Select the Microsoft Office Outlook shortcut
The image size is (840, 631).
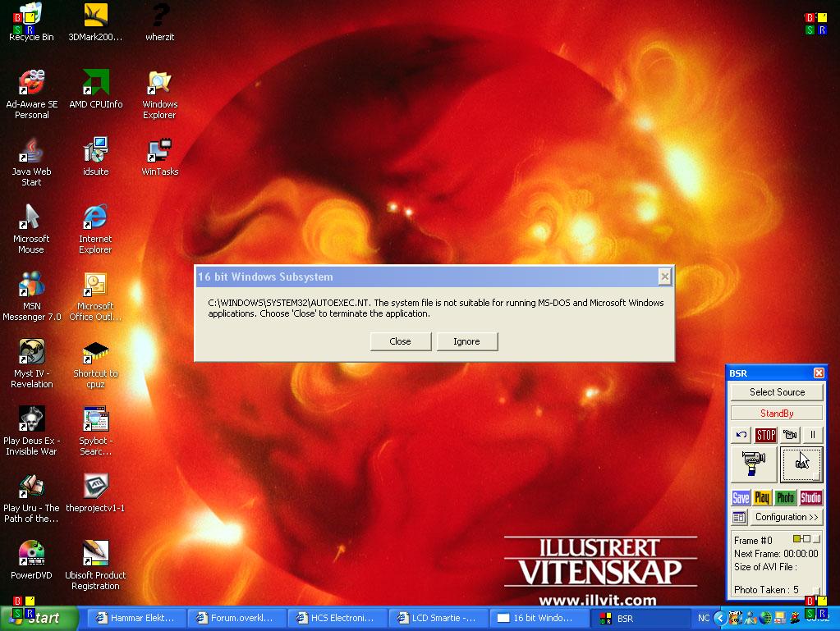pos(95,297)
